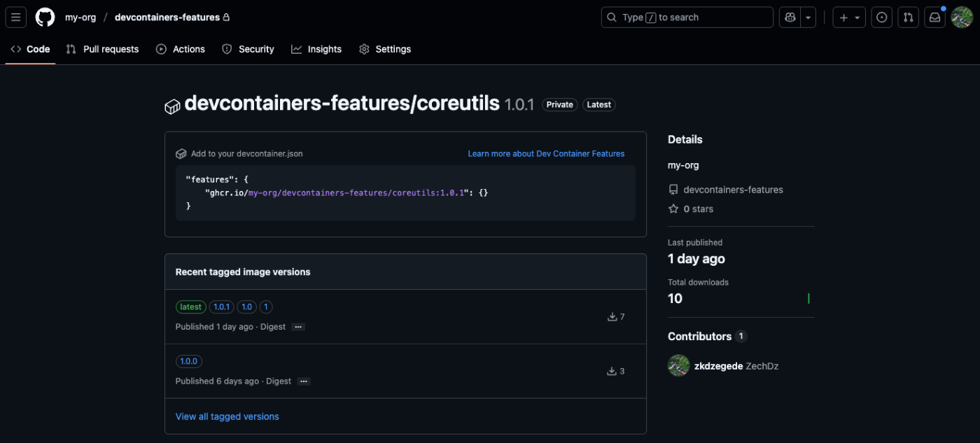Open the pull requests header icon

[x=908, y=17]
